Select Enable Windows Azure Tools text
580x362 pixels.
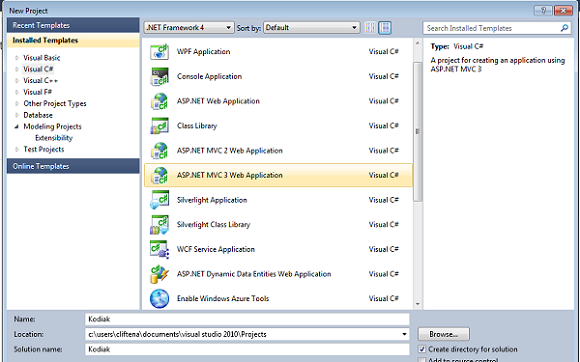point(223,299)
